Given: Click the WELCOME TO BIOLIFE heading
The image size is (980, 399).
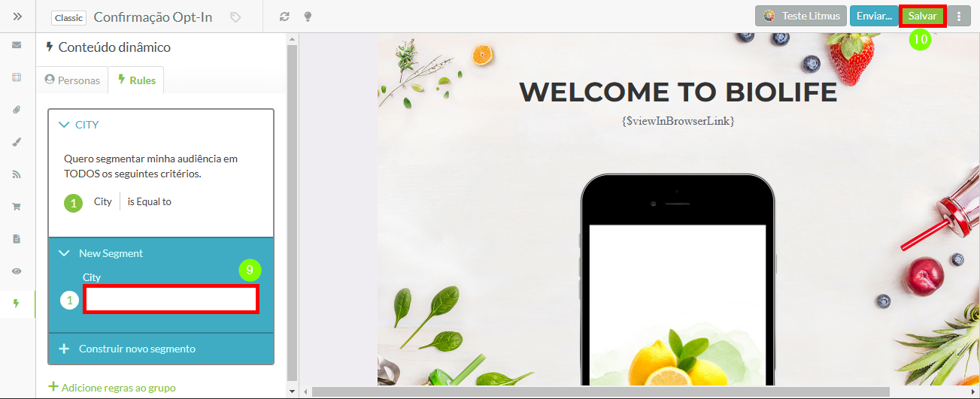Looking at the screenshot, I should tap(678, 92).
